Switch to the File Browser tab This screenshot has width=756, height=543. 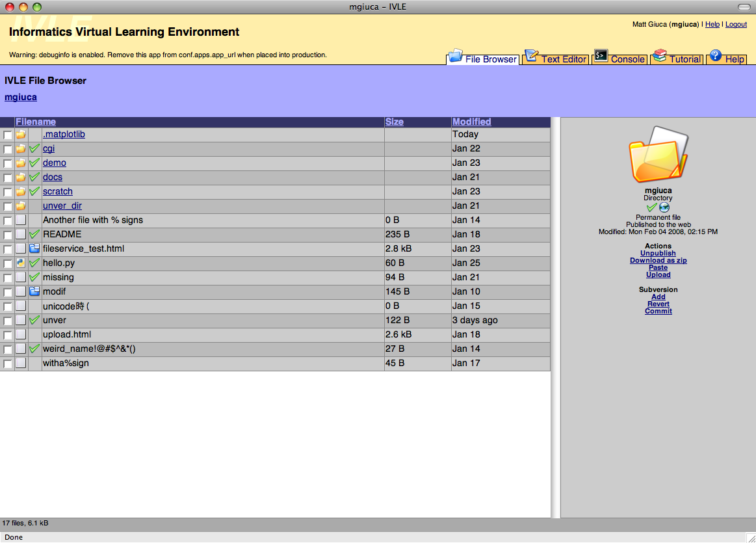[482, 58]
